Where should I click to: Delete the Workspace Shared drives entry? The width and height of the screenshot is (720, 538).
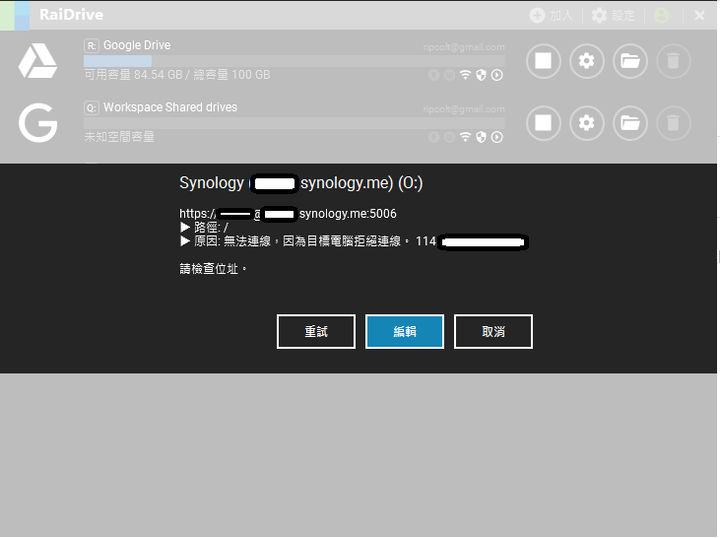tap(673, 123)
